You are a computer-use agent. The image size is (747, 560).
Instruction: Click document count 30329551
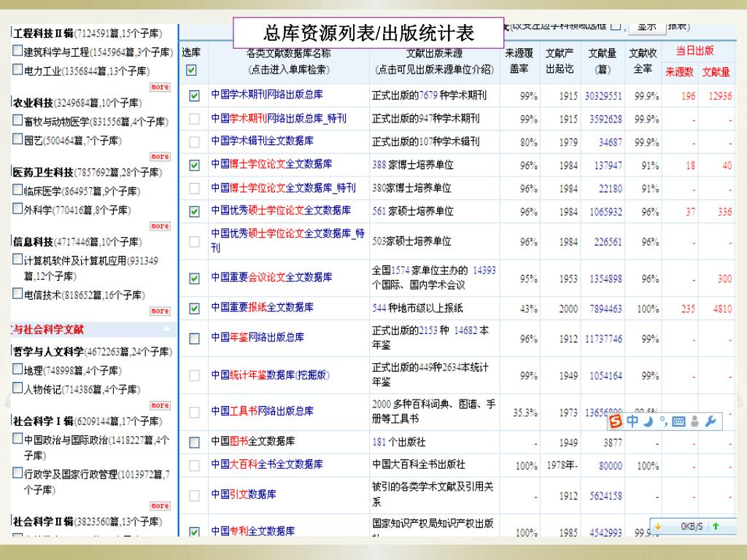click(603, 96)
